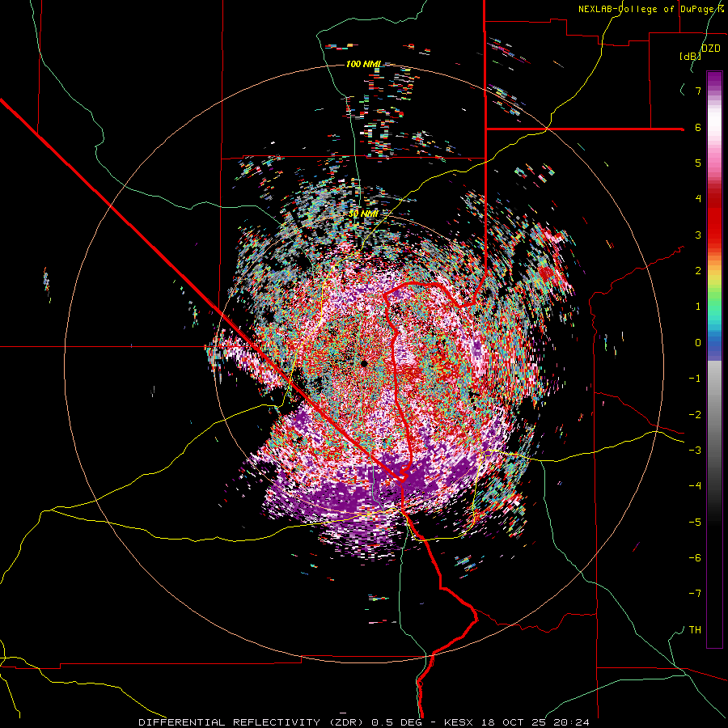Click the "6" value on the ZDR scale

click(698, 127)
